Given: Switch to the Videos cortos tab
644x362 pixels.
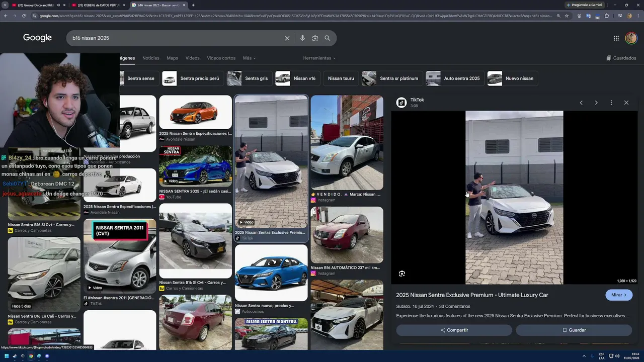Looking at the screenshot, I should [x=221, y=58].
